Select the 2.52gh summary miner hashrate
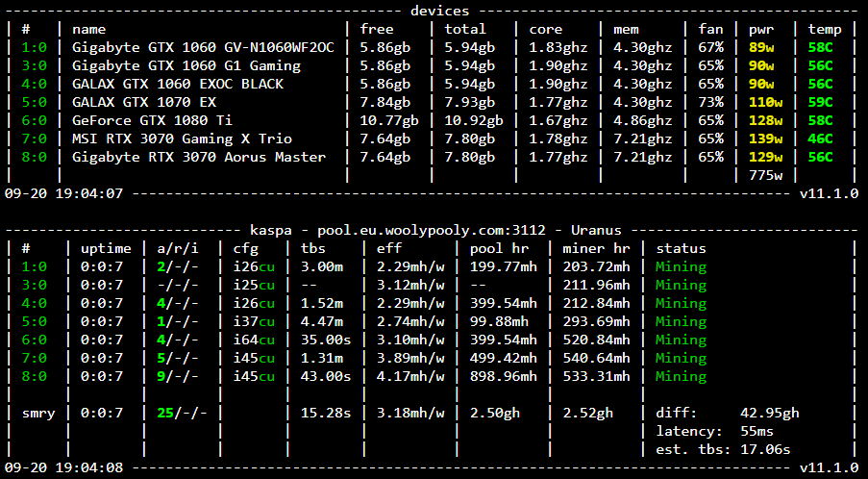Image resolution: width=868 pixels, height=479 pixels. [588, 413]
